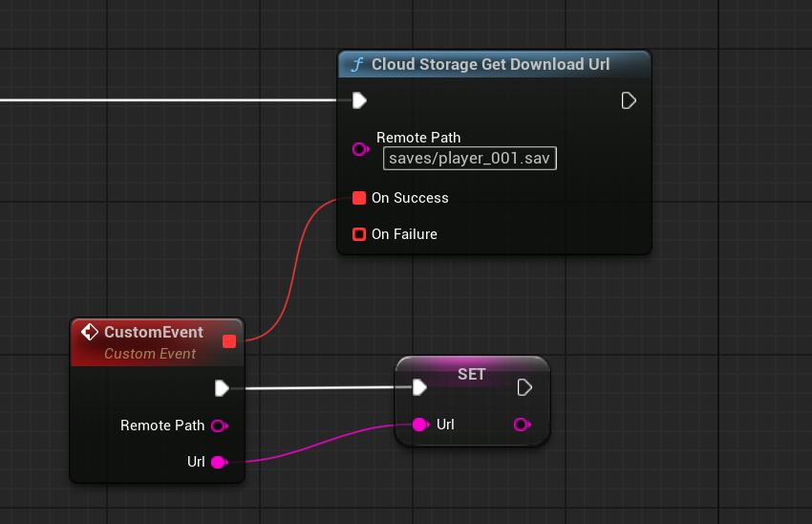The image size is (812, 524).
Task: Select the Remote Path input pin on Cloud Storage node
Action: 360,149
